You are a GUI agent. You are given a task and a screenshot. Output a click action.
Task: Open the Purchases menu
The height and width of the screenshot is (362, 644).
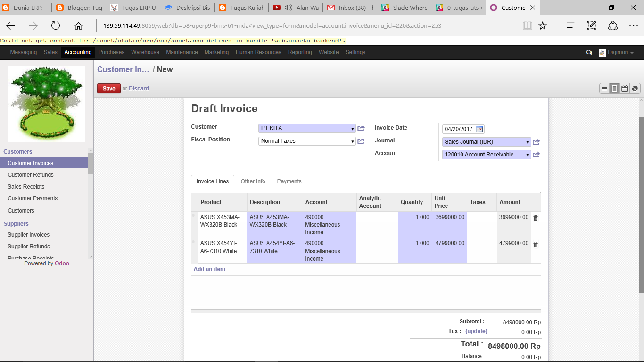point(111,52)
